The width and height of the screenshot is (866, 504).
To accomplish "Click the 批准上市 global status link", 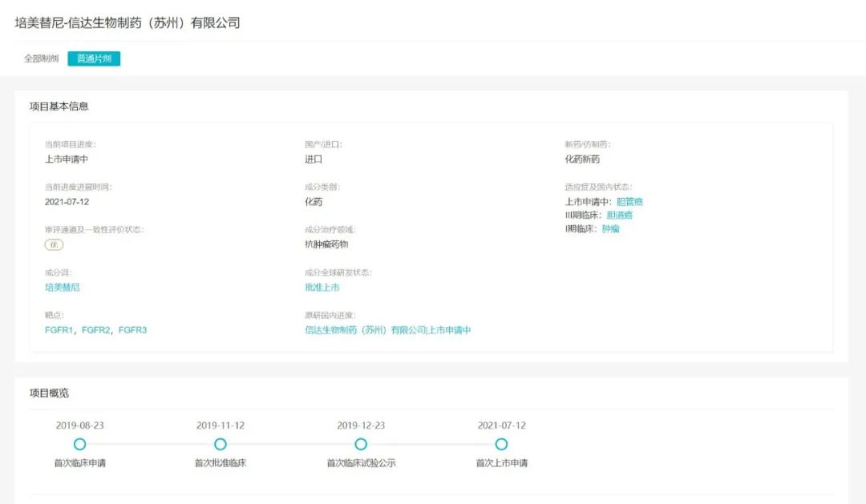I will (x=322, y=287).
